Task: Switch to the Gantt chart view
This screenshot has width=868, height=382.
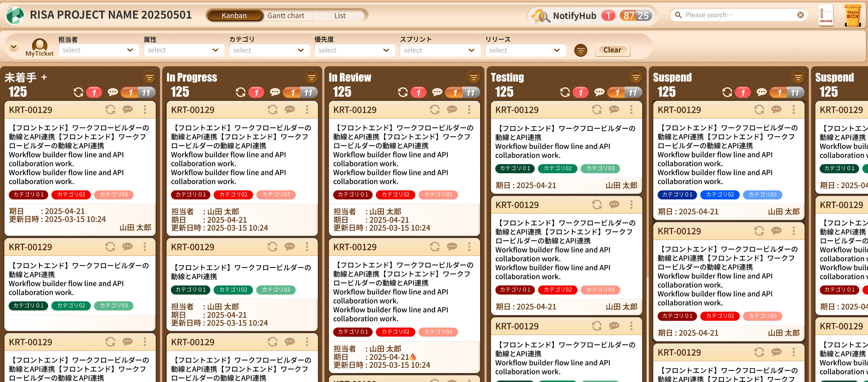Action: click(x=286, y=16)
